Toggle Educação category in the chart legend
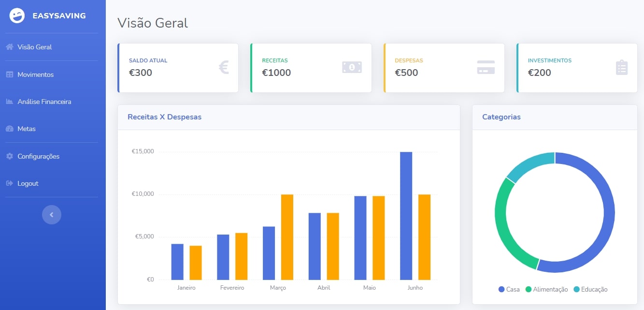The width and height of the screenshot is (644, 310). tap(590, 289)
